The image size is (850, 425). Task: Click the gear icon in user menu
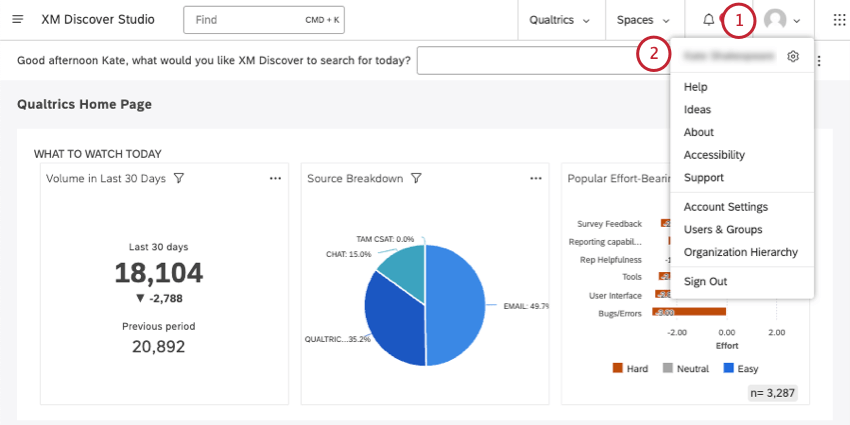[x=793, y=57]
